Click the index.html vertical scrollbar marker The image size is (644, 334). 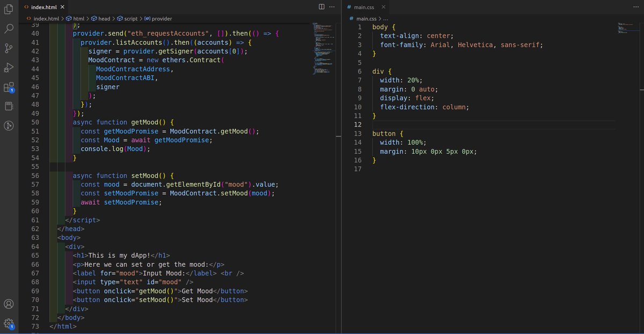pos(338,136)
